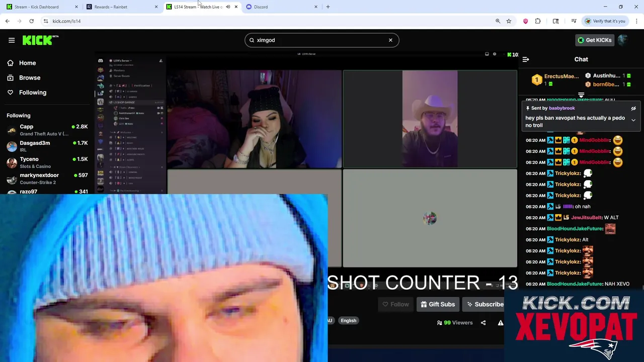
Task: Mute the LS14 Stream tab audio
Action: coord(228,7)
